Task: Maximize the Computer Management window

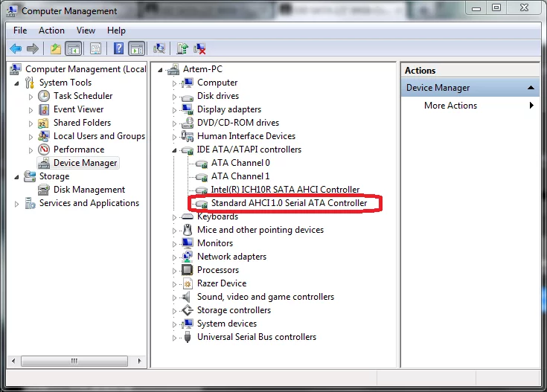Action: point(496,7)
